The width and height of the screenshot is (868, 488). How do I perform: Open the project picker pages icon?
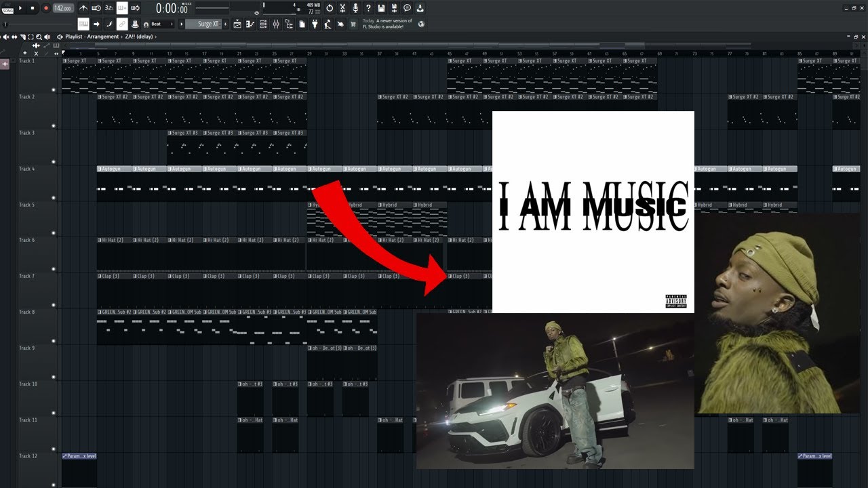click(x=302, y=24)
